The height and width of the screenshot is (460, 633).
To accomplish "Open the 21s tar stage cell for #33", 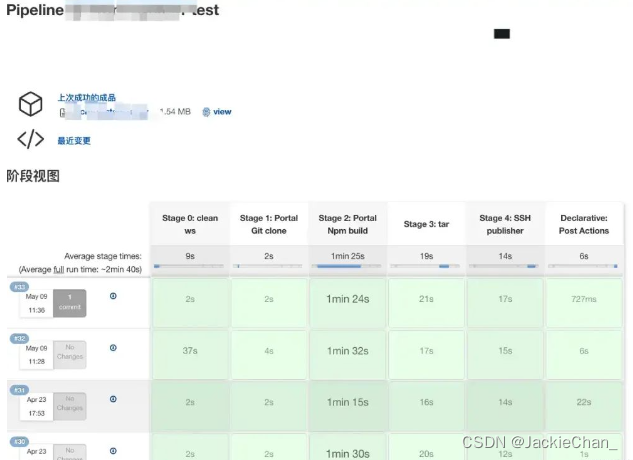I will click(426, 302).
